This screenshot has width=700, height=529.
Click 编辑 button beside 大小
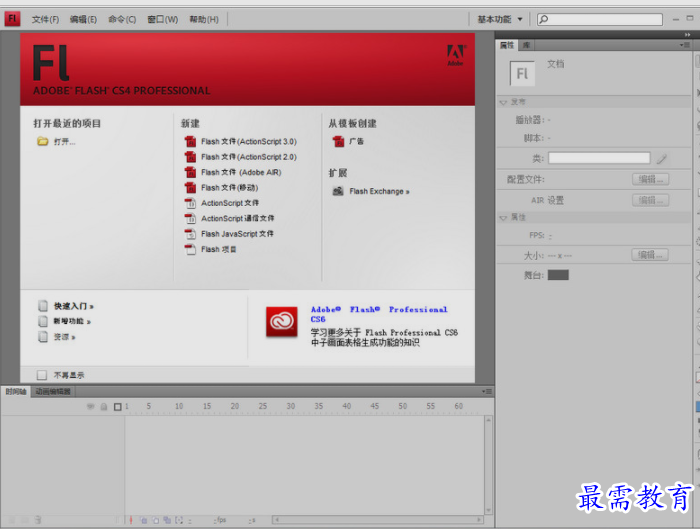pos(650,255)
